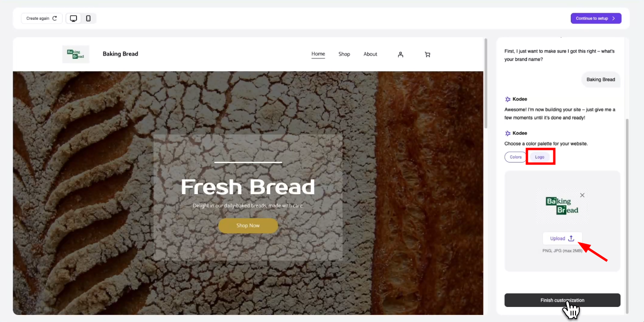Viewport: 644px width, 322px height.
Task: Open the Home menu item
Action: tap(318, 54)
